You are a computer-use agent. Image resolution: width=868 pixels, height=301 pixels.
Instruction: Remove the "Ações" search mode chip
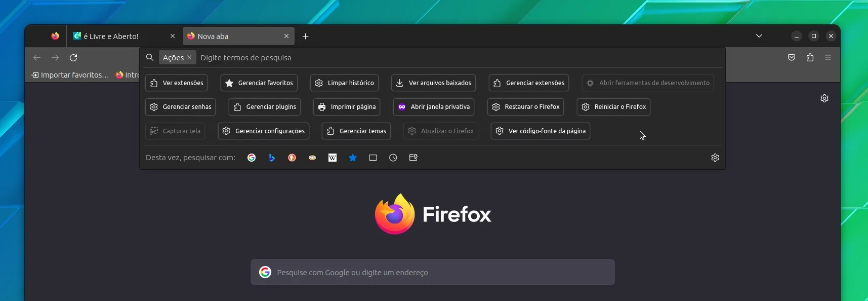189,57
